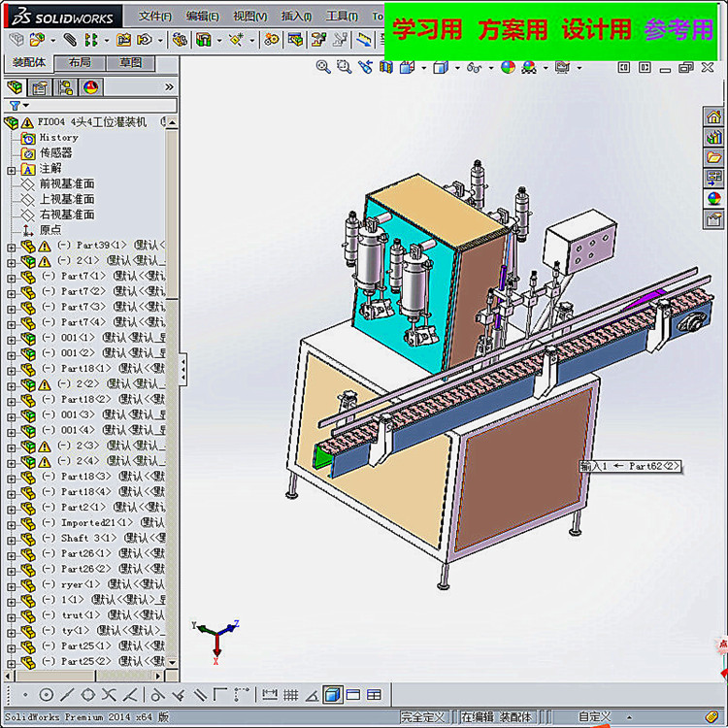The image size is (728, 728).
Task: Expand the 注解 annotations node
Action: pyautogui.click(x=11, y=171)
